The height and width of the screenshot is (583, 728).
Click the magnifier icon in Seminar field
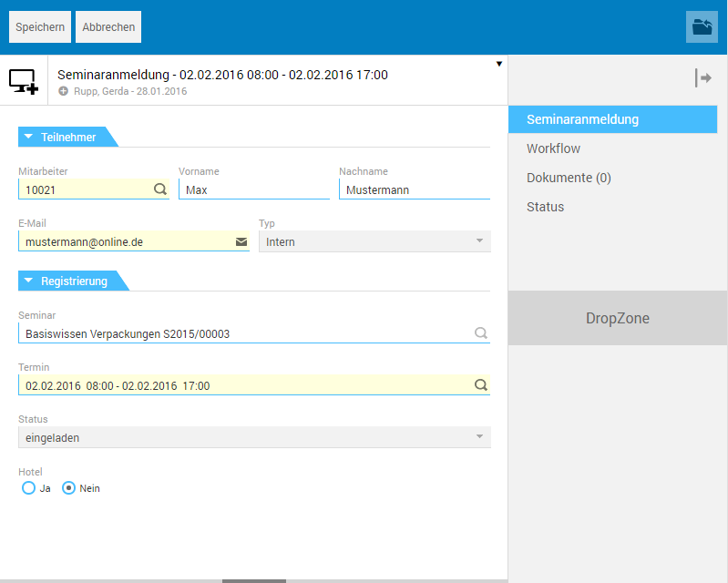pyautogui.click(x=481, y=333)
